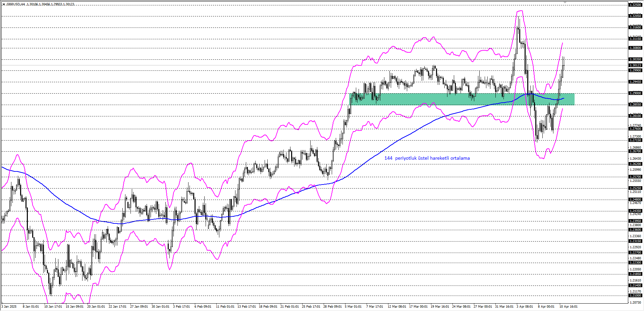Click the 1.23950 price level label

(635, 221)
